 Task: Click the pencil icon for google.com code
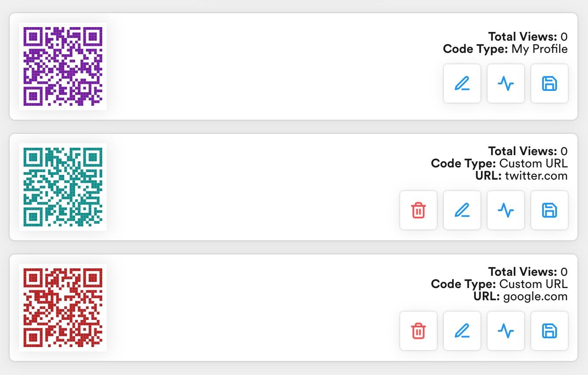tap(462, 331)
